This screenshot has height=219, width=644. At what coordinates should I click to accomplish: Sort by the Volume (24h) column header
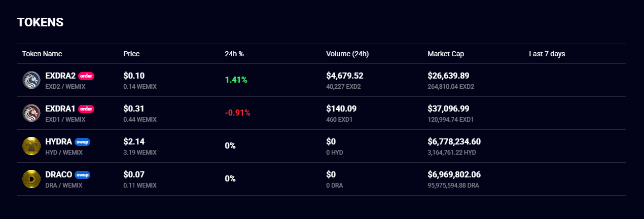(347, 54)
